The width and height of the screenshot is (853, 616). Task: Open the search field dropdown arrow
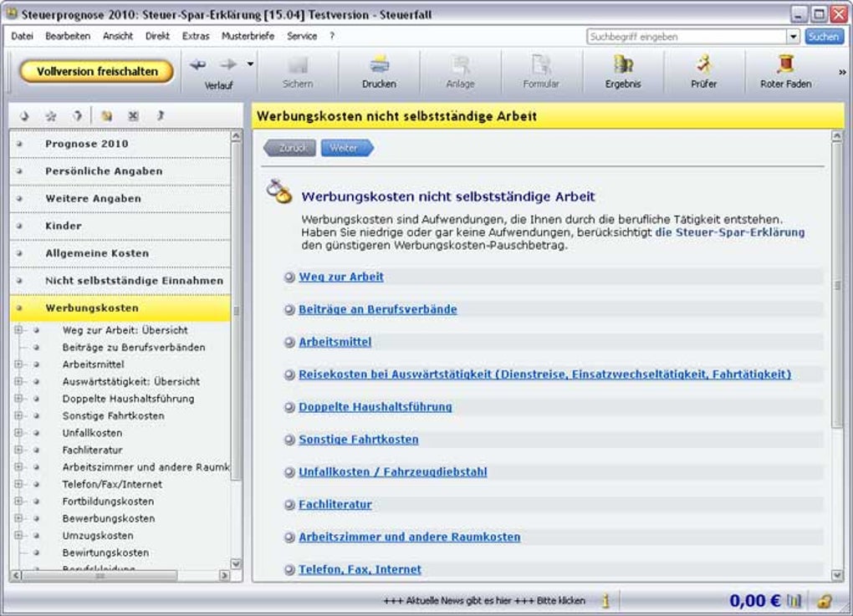click(x=793, y=37)
